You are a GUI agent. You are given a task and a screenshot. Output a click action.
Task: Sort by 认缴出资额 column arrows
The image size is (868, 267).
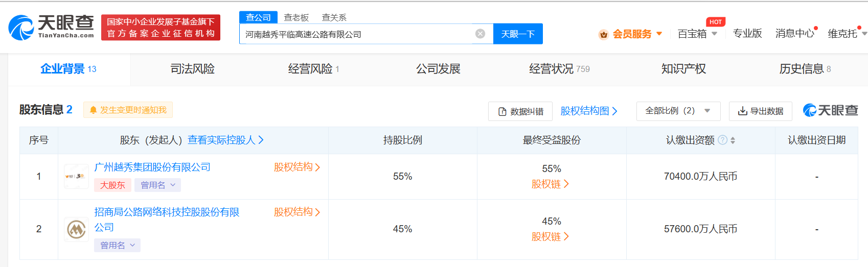coord(733,140)
